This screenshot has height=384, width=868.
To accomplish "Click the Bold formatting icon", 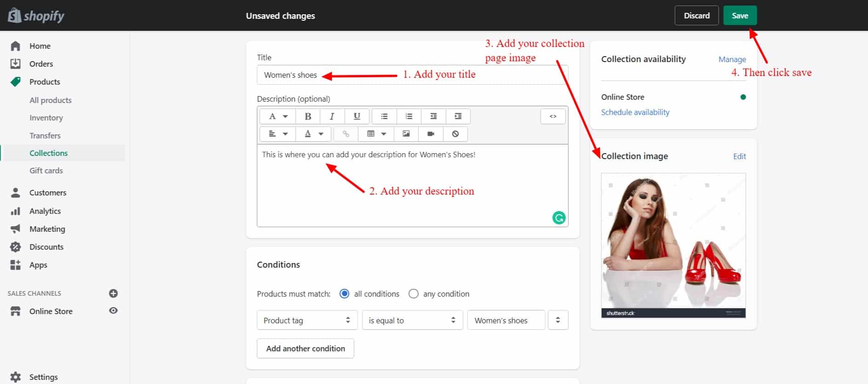I will click(308, 116).
